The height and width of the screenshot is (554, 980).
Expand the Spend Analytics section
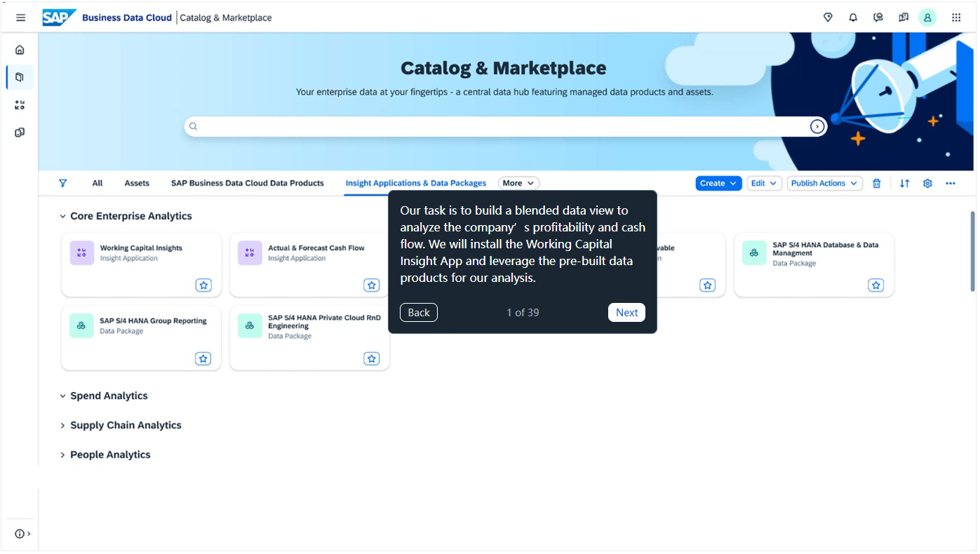pos(62,396)
